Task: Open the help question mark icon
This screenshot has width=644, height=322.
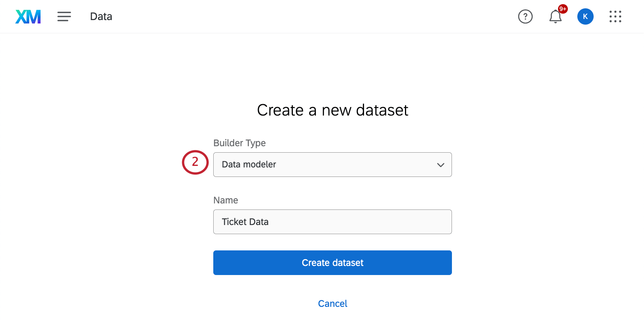Action: pos(525,17)
